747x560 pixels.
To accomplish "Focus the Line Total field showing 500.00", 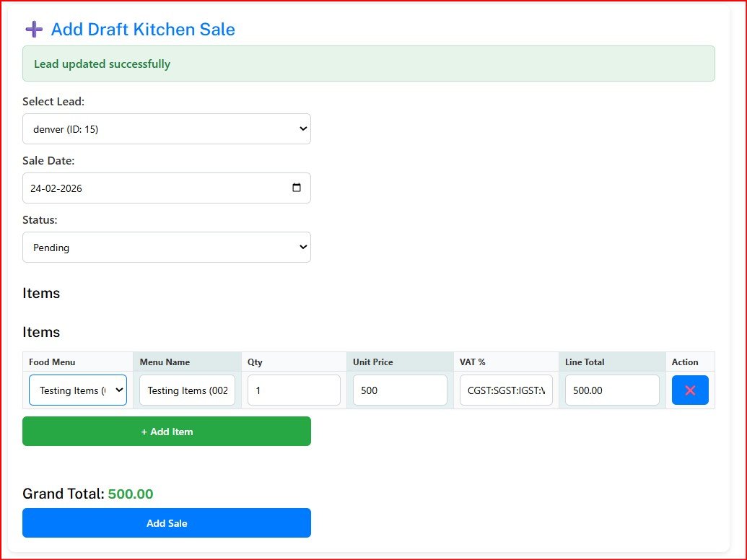I will (x=612, y=390).
